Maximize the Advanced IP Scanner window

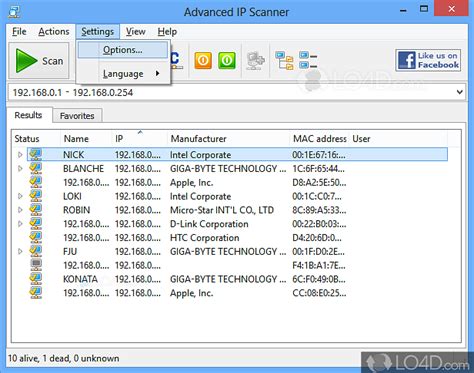point(424,9)
